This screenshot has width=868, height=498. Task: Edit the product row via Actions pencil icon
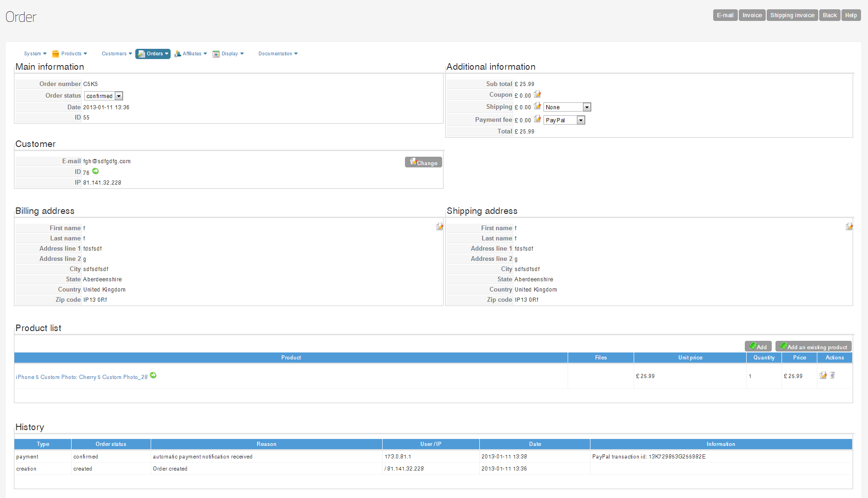pos(823,376)
